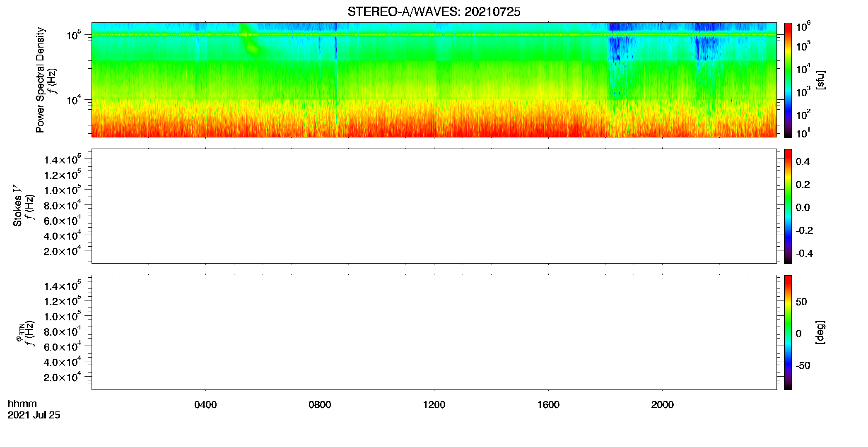The height and width of the screenshot is (447, 868).
Task: Click the -50 value on degree color bar
Action: tap(803, 365)
